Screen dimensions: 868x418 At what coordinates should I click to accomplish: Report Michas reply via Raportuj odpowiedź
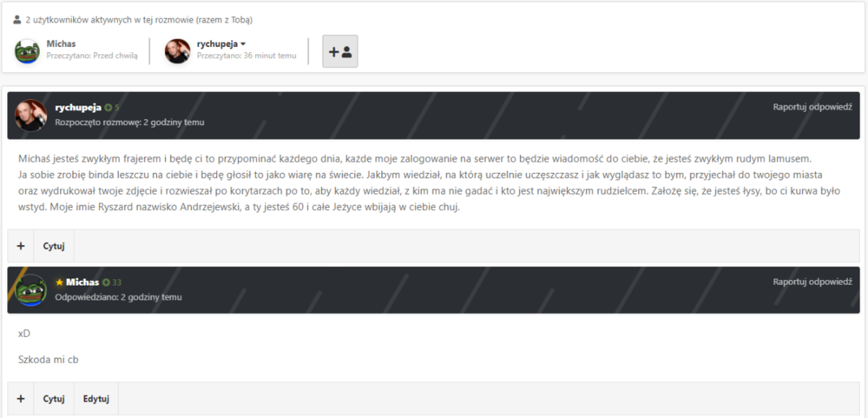(x=812, y=282)
